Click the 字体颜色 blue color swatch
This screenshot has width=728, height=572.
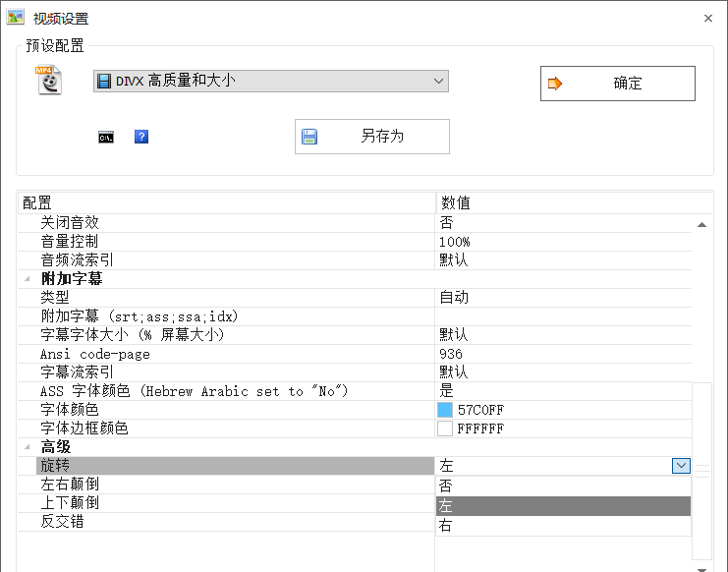coord(445,410)
